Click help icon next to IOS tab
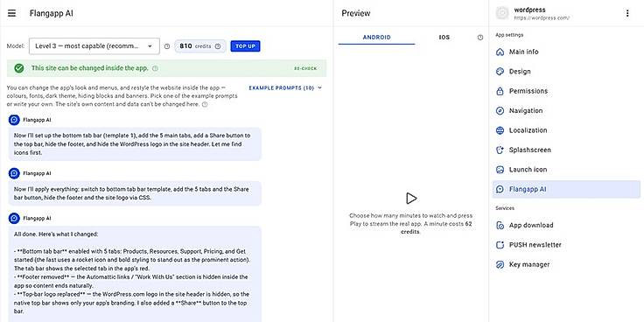This screenshot has width=644, height=322. coord(480,38)
